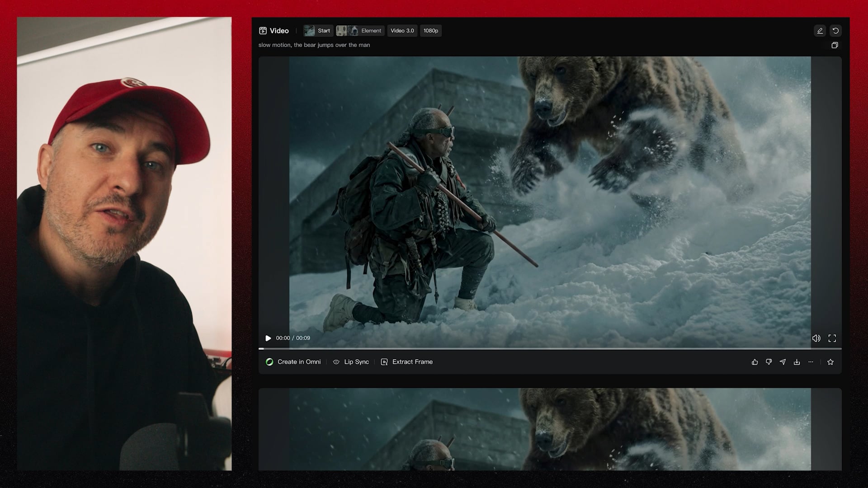Click Create in Omni button
This screenshot has height=488, width=868.
click(293, 362)
